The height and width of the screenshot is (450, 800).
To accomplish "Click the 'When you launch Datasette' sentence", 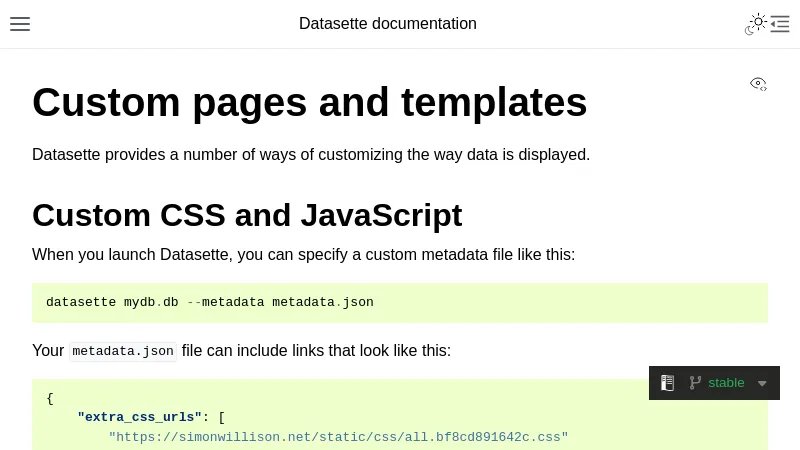I will (303, 255).
